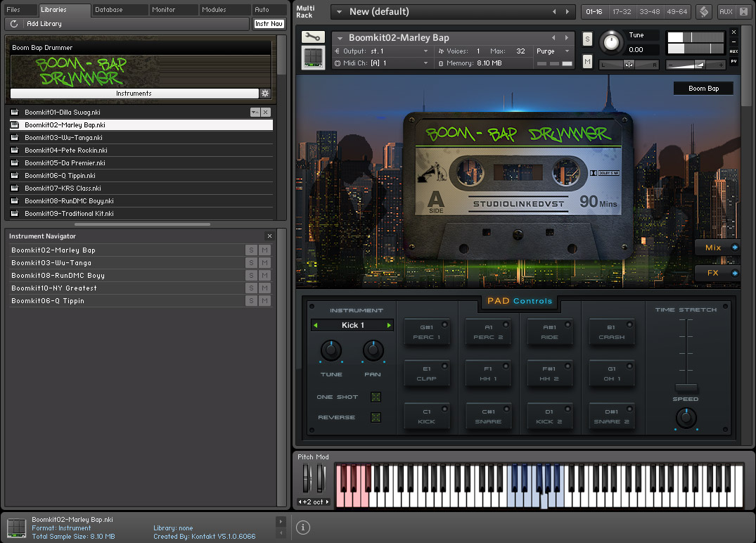Select the 17-32 rack page
Screen dimensions: 756x543
(622, 11)
